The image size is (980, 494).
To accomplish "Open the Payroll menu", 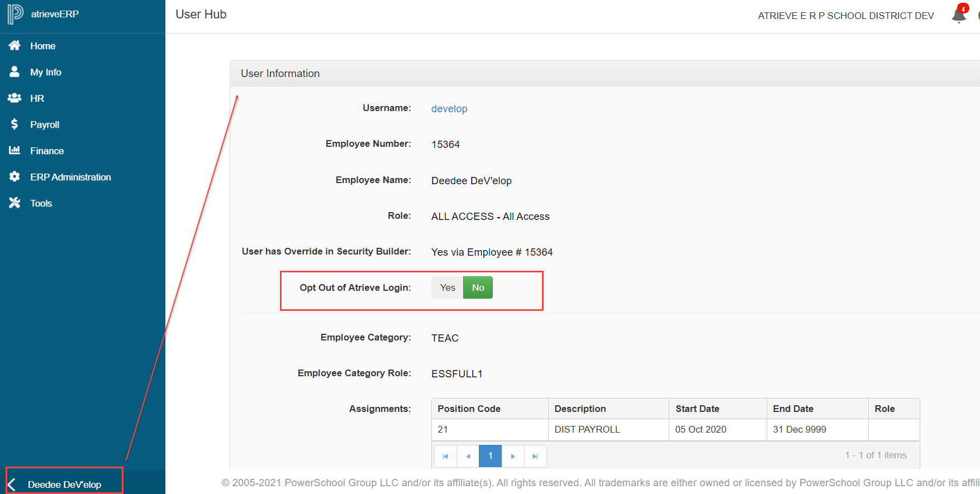I will (x=45, y=124).
